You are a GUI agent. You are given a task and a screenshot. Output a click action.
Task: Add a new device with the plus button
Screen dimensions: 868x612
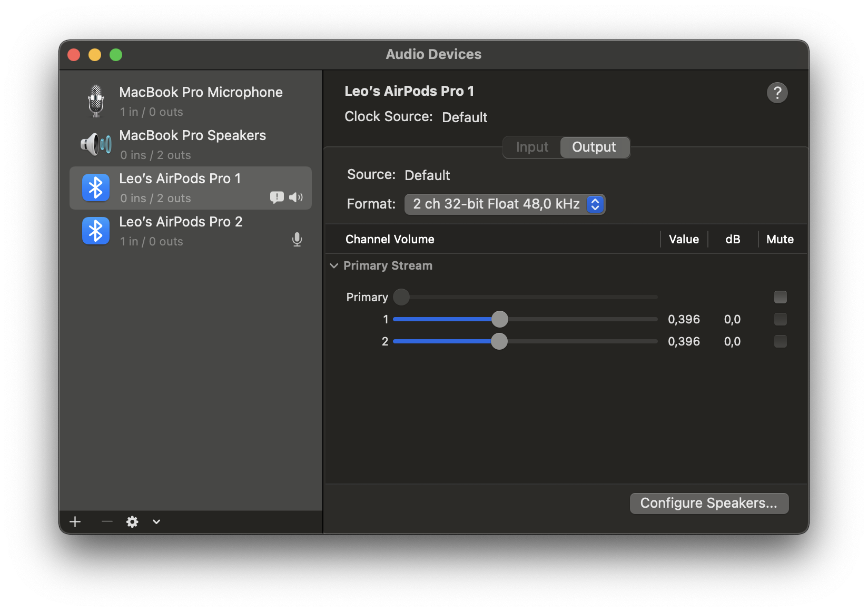point(75,521)
